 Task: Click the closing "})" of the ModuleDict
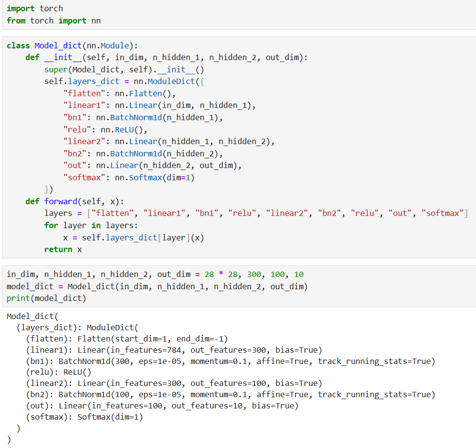tap(49, 190)
